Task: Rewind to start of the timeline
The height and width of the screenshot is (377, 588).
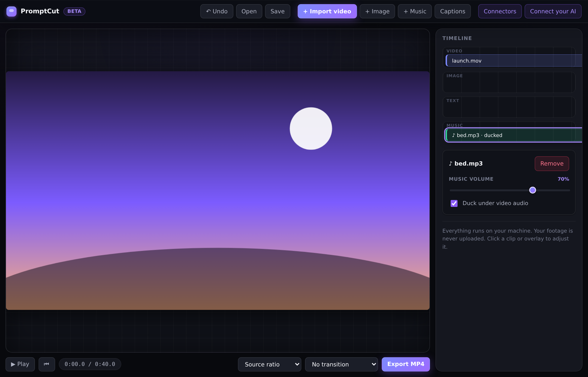Action: 47,364
